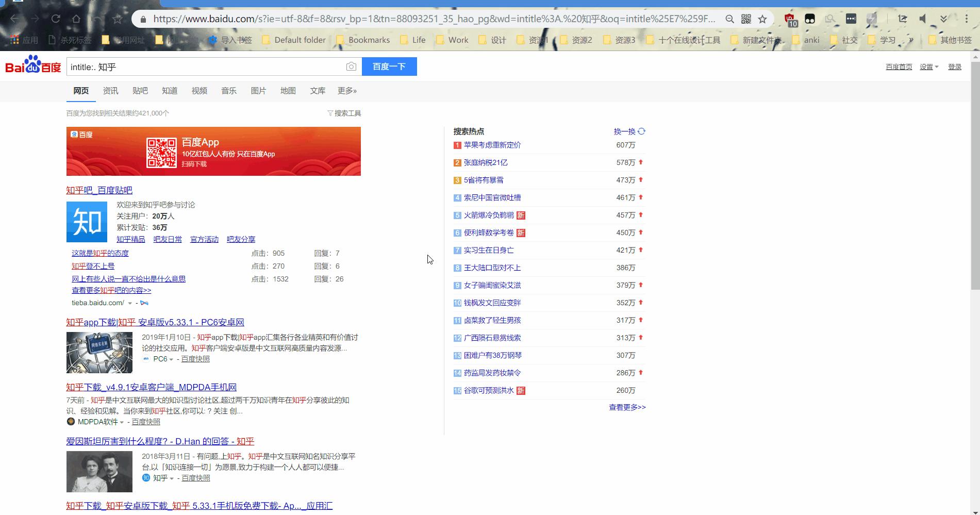The height and width of the screenshot is (515, 980).
Task: Bookmark page with star icon in address bar
Action: click(x=762, y=19)
